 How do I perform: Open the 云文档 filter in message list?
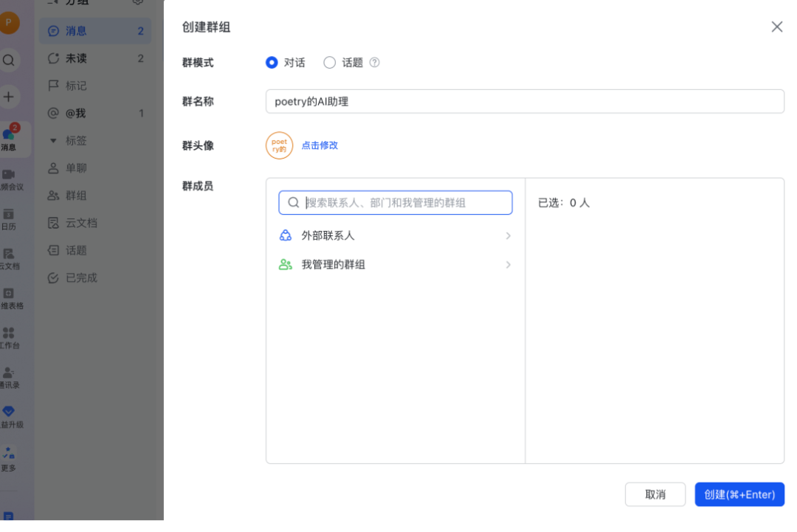point(95,223)
